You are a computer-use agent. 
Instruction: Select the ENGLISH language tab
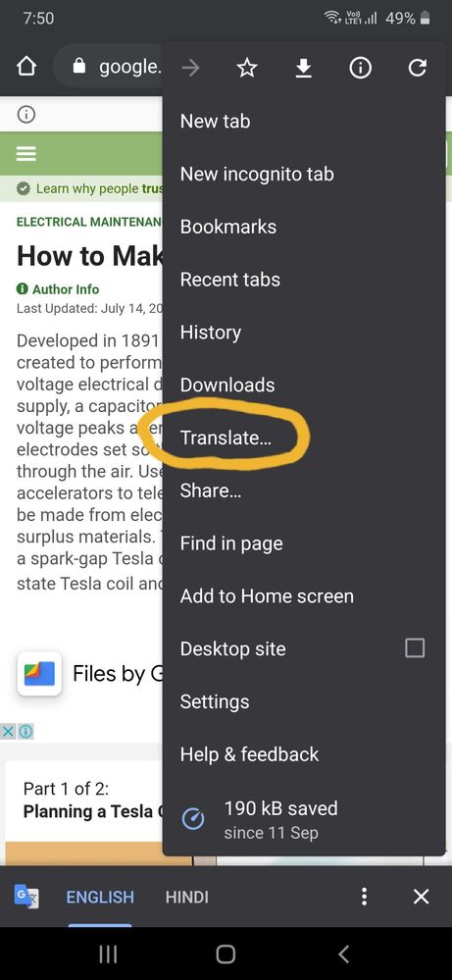(100, 898)
